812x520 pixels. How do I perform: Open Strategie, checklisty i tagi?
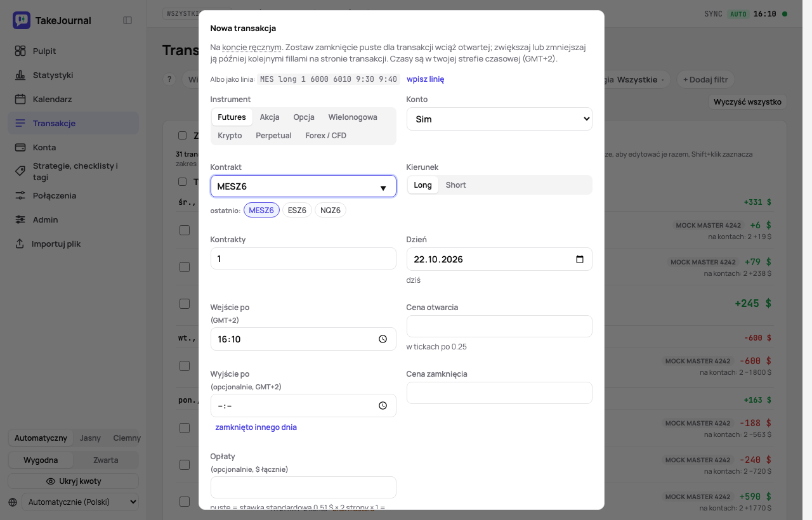[x=73, y=171]
